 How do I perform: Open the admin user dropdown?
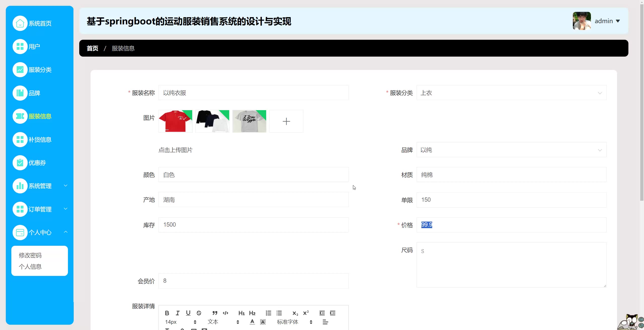tap(607, 21)
